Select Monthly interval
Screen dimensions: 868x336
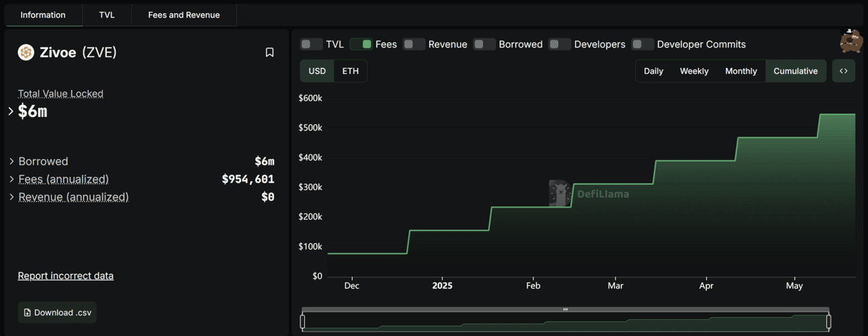click(741, 71)
